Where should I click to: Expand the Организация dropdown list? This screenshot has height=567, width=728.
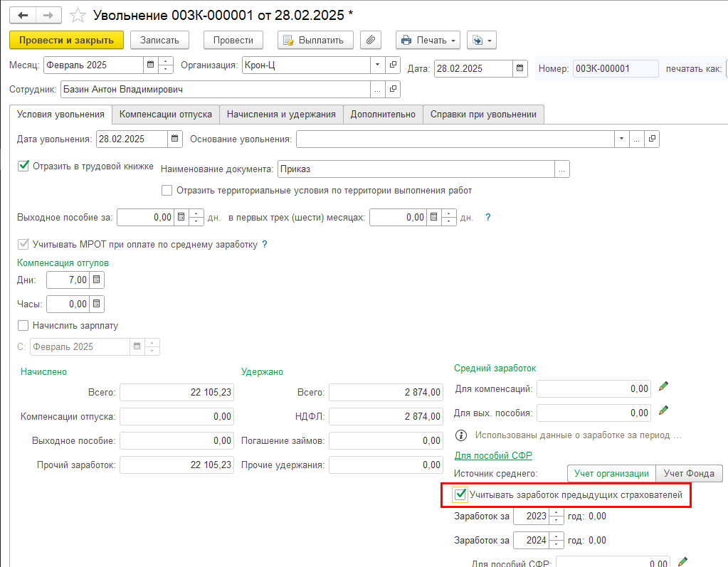coord(377,65)
